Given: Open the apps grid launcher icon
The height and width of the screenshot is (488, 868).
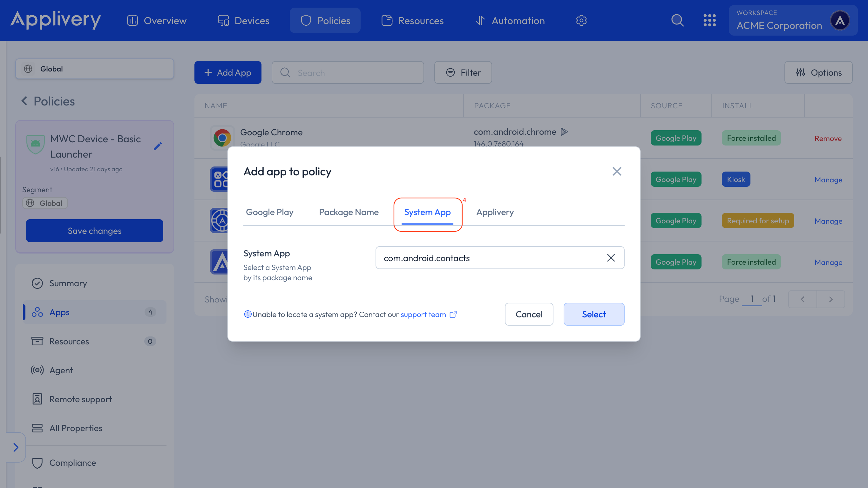Looking at the screenshot, I should point(710,20).
